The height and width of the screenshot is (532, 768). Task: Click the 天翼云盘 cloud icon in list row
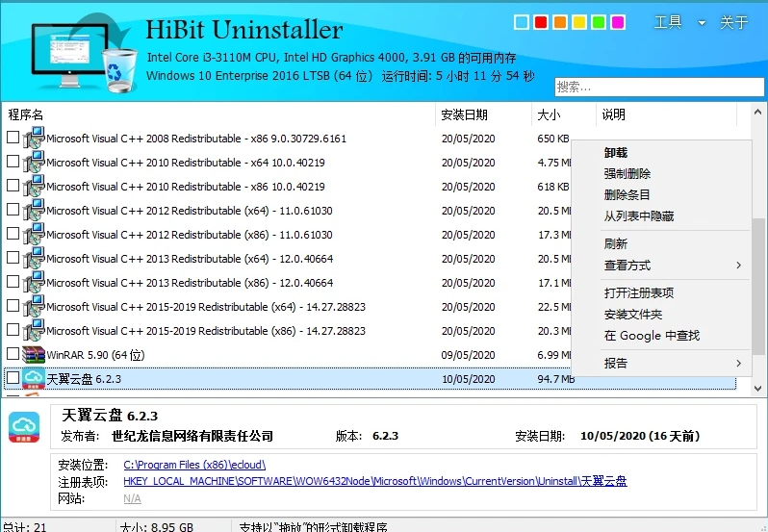34,378
